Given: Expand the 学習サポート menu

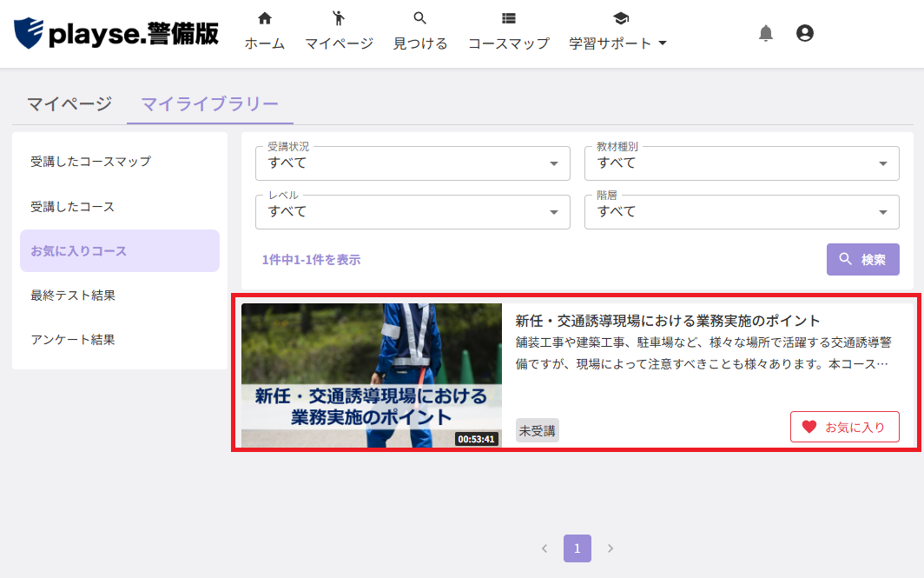Looking at the screenshot, I should [617, 32].
